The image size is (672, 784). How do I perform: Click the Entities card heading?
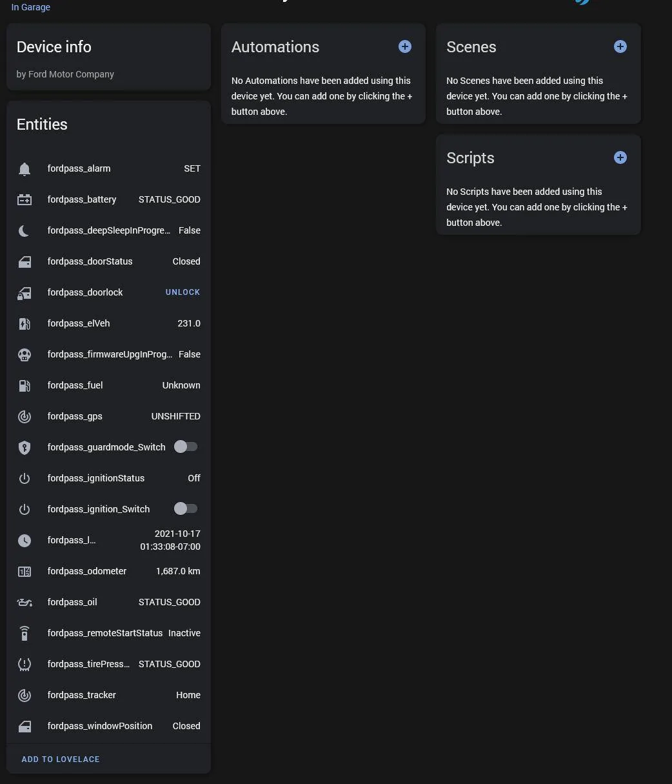point(42,125)
